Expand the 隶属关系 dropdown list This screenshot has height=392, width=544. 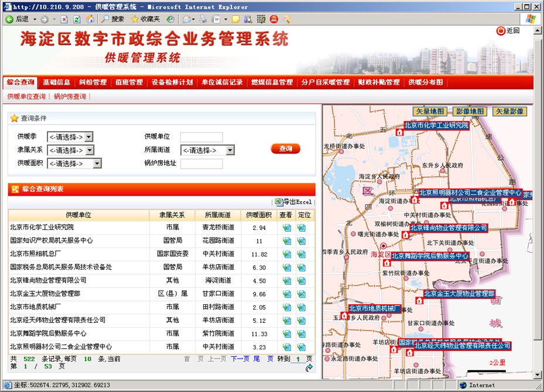(90, 150)
